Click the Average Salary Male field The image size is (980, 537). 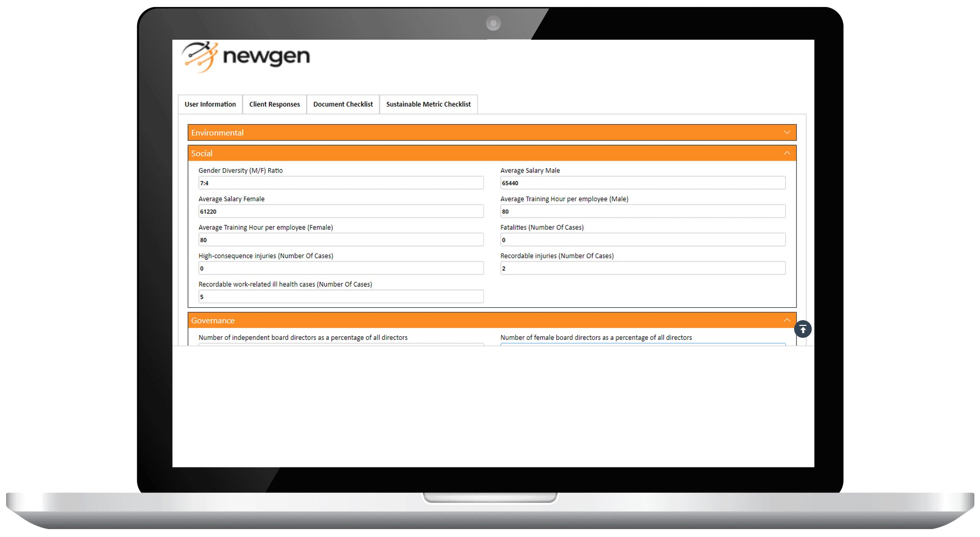643,183
